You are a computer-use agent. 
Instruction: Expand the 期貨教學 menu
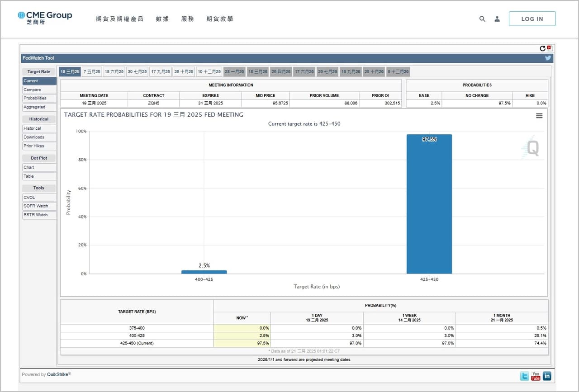(220, 19)
